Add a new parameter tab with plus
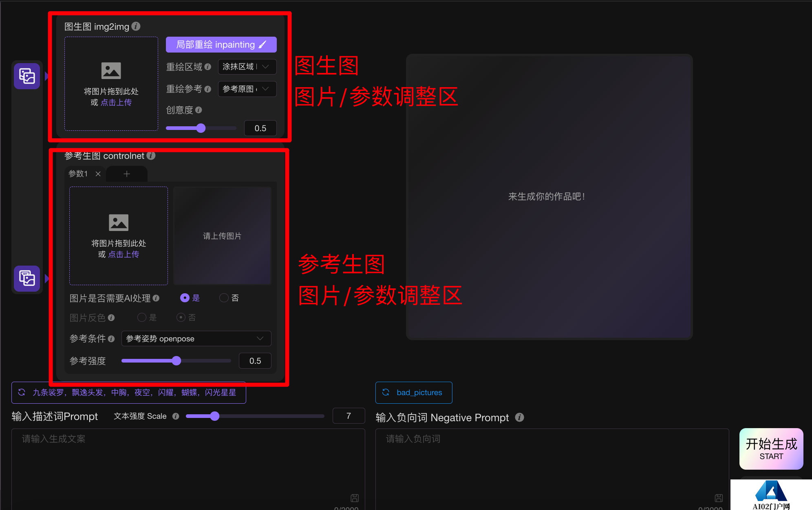This screenshot has height=510, width=812. (127, 174)
